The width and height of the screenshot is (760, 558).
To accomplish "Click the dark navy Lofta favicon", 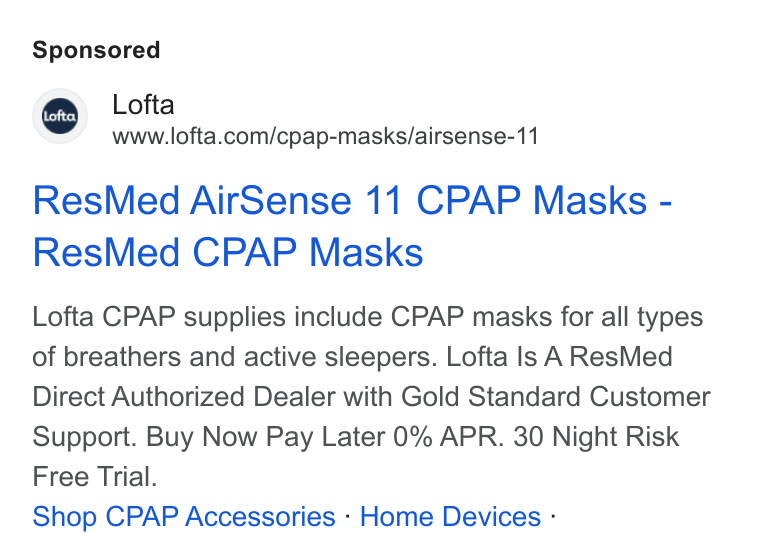I will [60, 116].
